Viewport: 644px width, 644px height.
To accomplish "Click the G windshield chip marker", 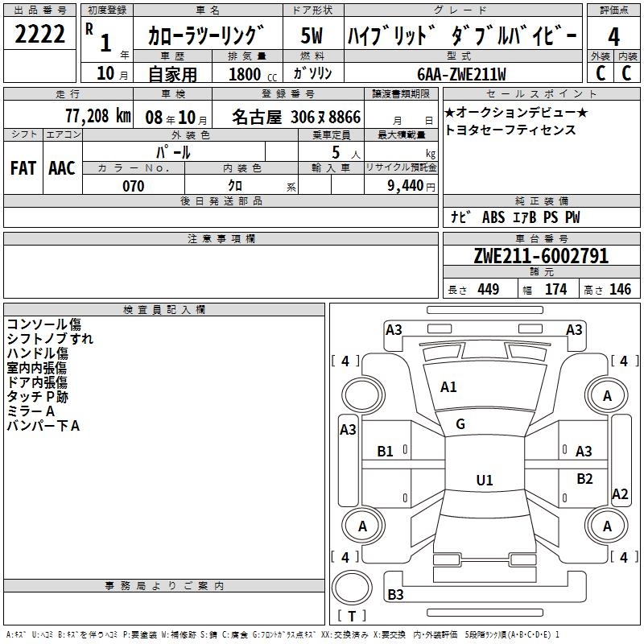I will [460, 424].
